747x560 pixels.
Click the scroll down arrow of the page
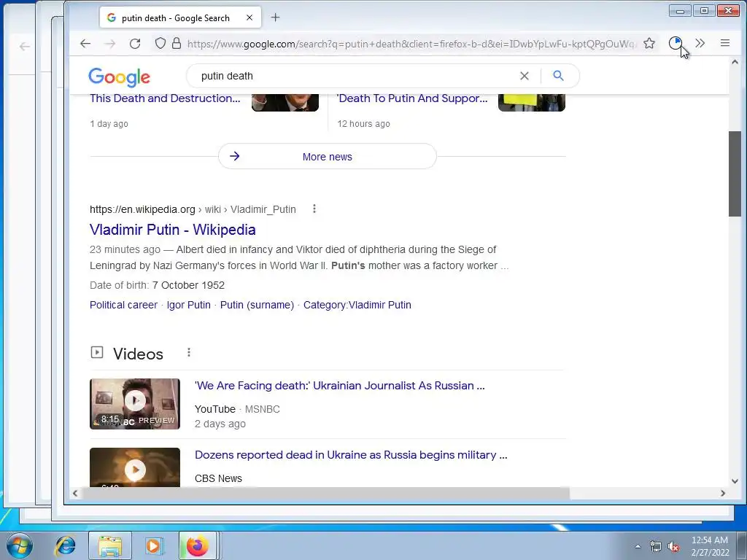(735, 481)
